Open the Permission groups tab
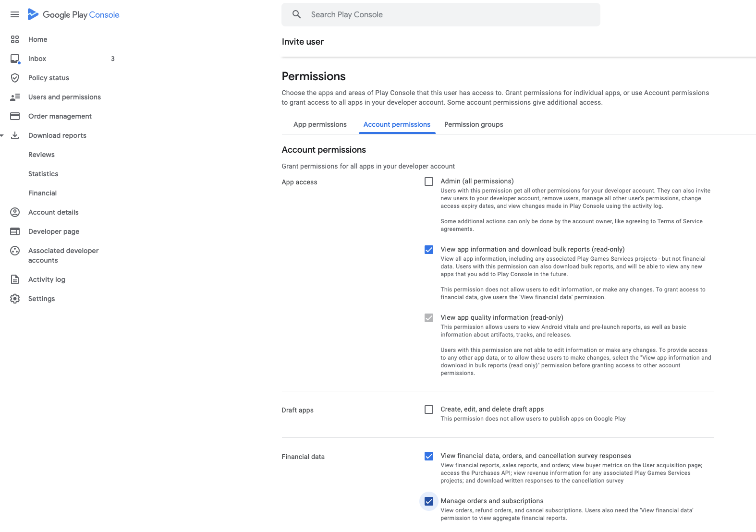 [x=474, y=124]
